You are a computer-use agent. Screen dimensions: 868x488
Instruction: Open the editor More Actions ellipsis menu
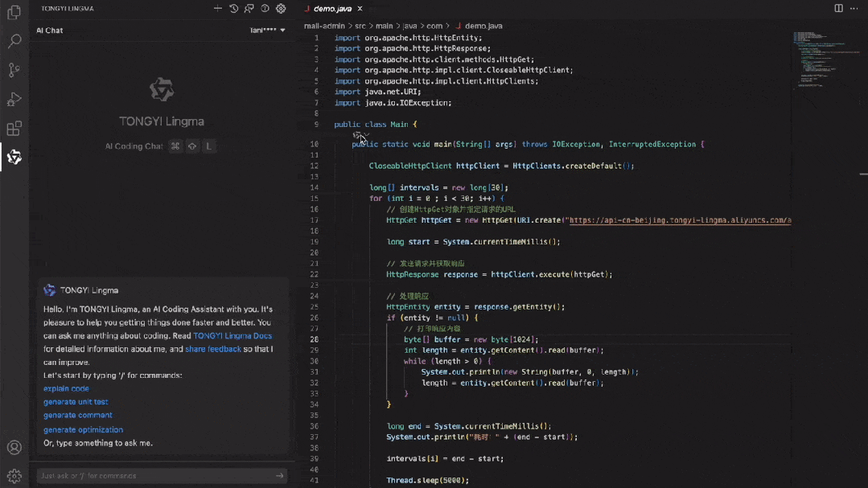tap(854, 8)
